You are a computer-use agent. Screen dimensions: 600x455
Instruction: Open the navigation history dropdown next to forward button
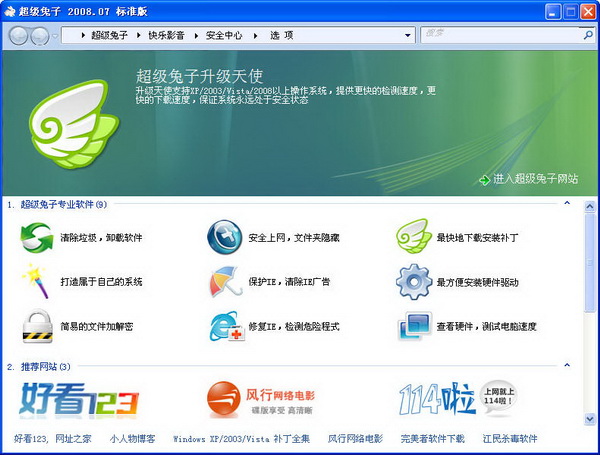[55, 36]
